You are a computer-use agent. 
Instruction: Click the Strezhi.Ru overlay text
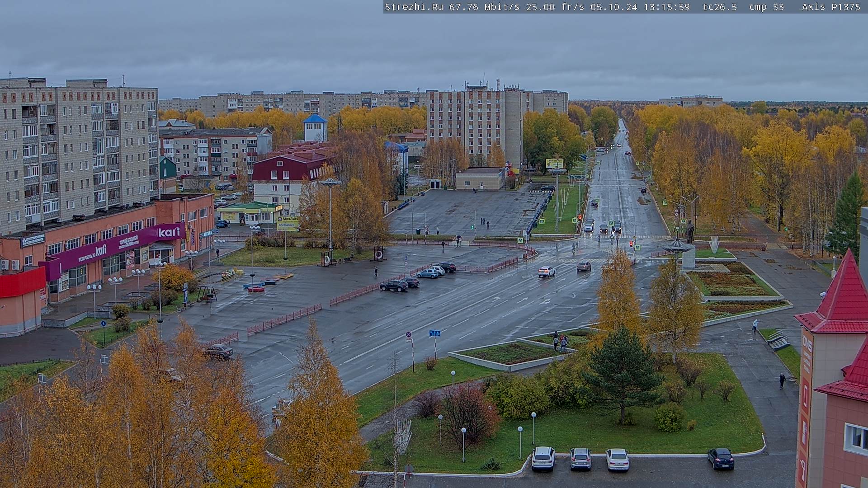click(414, 7)
